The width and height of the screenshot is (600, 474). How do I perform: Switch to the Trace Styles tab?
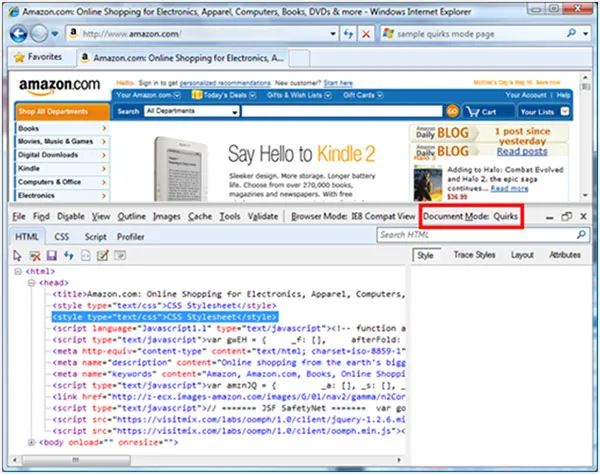click(473, 256)
